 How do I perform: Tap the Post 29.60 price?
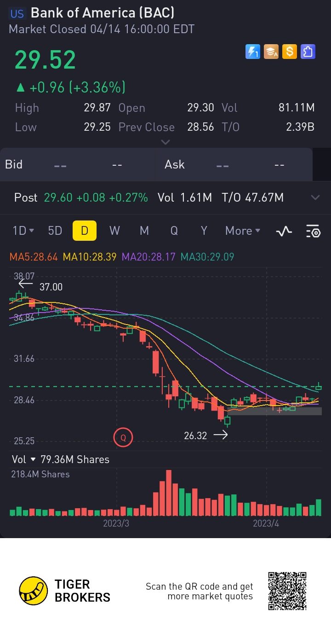pos(58,198)
